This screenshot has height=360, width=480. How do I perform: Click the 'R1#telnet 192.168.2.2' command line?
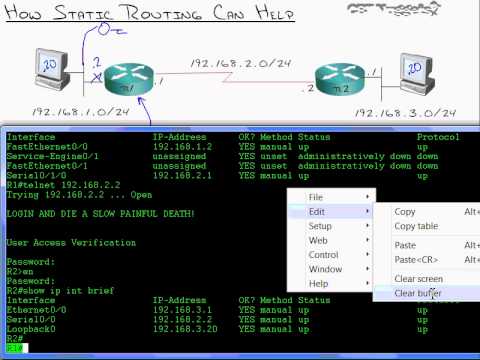pos(63,185)
